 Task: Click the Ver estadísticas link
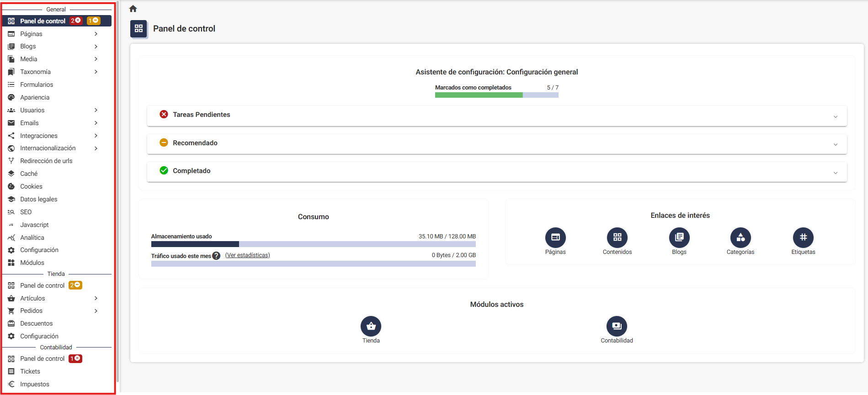pyautogui.click(x=247, y=255)
